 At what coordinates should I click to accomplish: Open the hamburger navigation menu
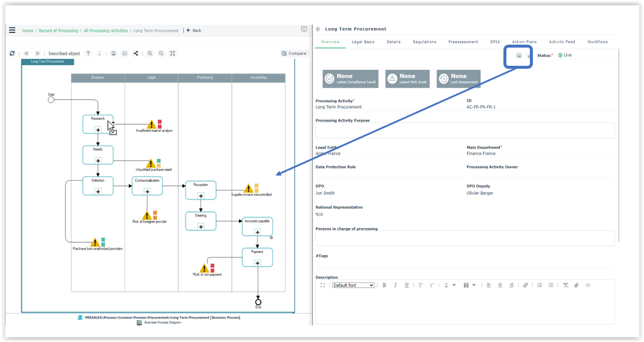tap(12, 31)
